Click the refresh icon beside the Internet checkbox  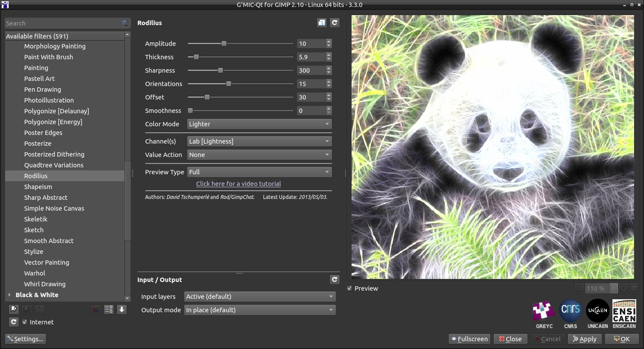[x=14, y=322]
